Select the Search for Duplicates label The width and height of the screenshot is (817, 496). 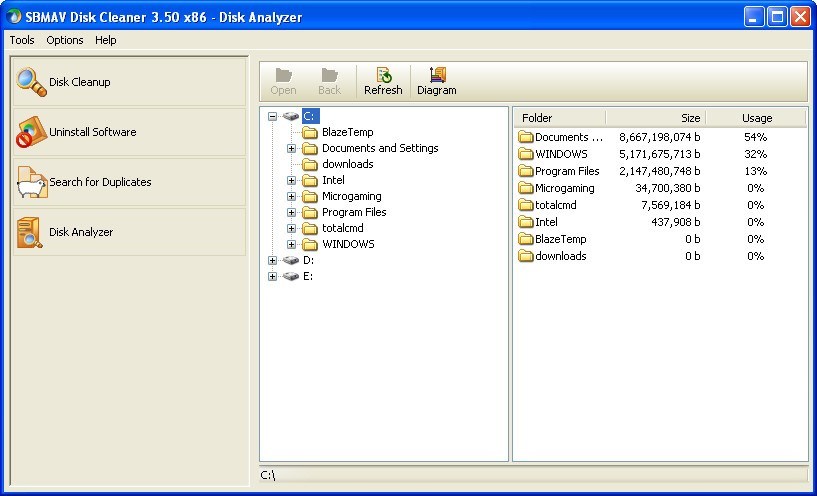101,182
